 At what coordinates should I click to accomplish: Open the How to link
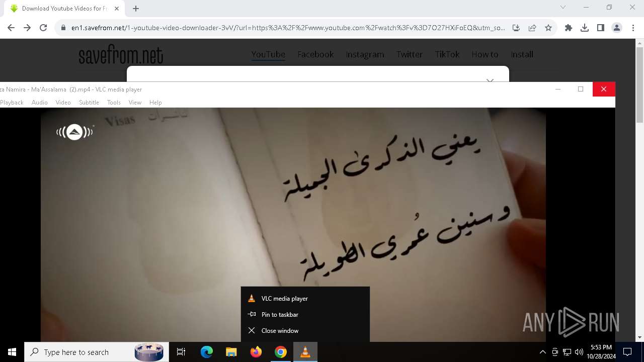click(x=485, y=54)
